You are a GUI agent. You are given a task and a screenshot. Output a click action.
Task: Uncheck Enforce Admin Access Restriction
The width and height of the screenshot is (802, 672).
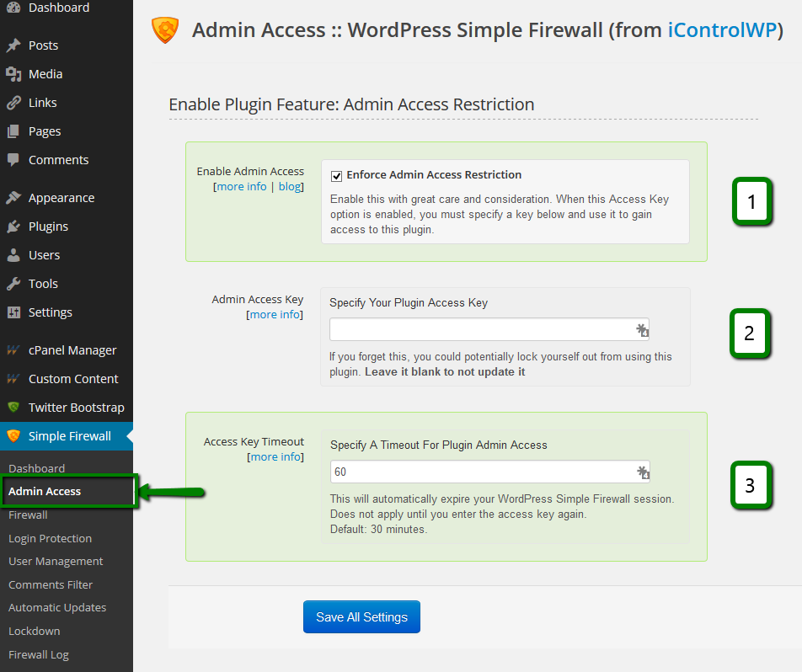coord(336,175)
